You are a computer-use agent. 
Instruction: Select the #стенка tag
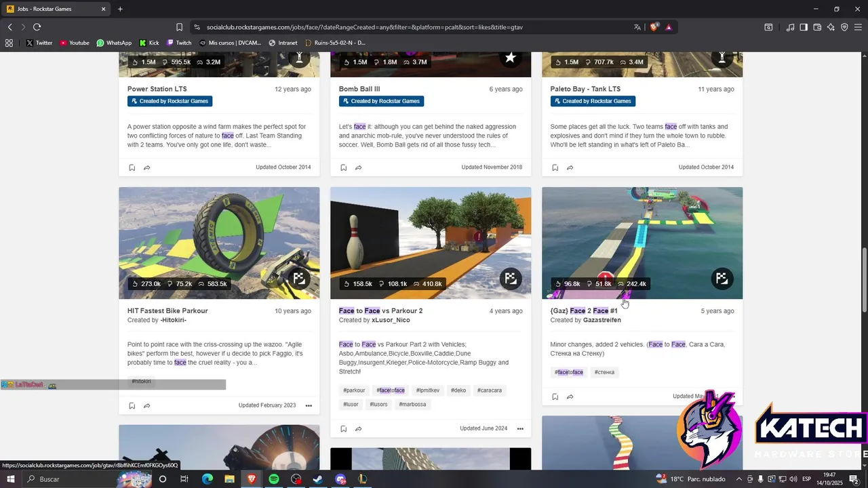604,372
